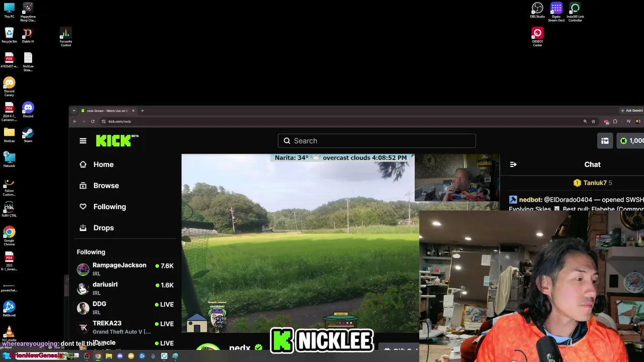Open the Kick store gift box icon
The height and width of the screenshot is (362, 644).
605,141
